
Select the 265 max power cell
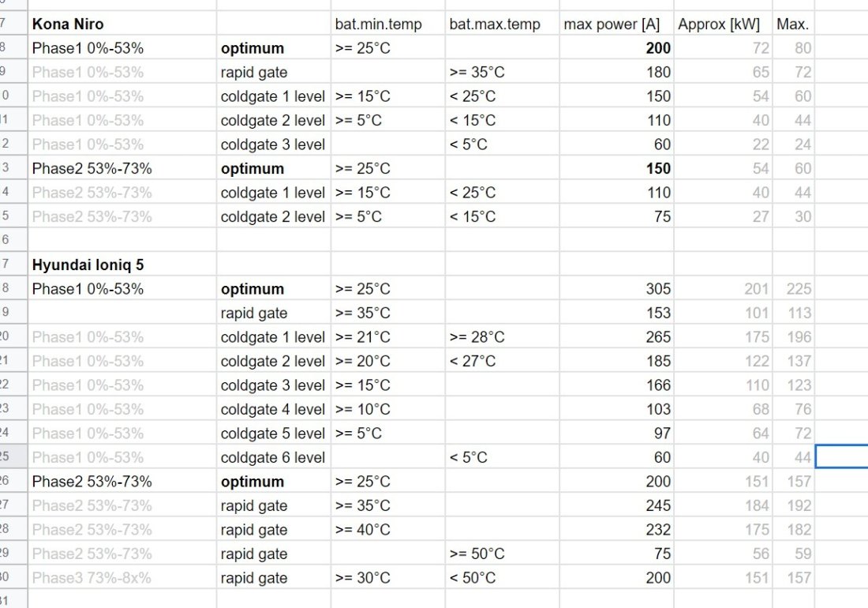616,336
